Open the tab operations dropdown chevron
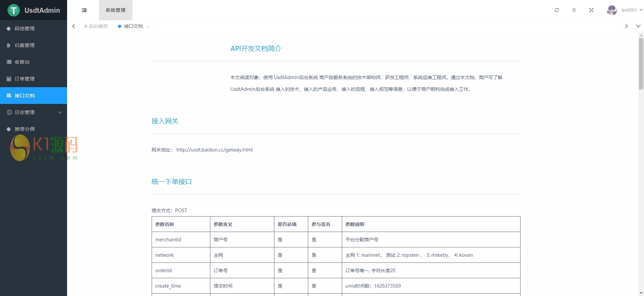The image size is (644, 296). point(638,26)
